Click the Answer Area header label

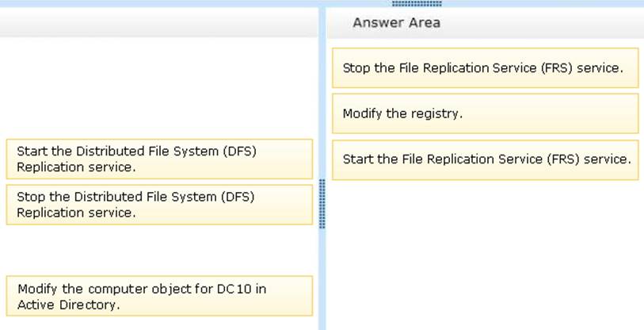pyautogui.click(x=396, y=23)
